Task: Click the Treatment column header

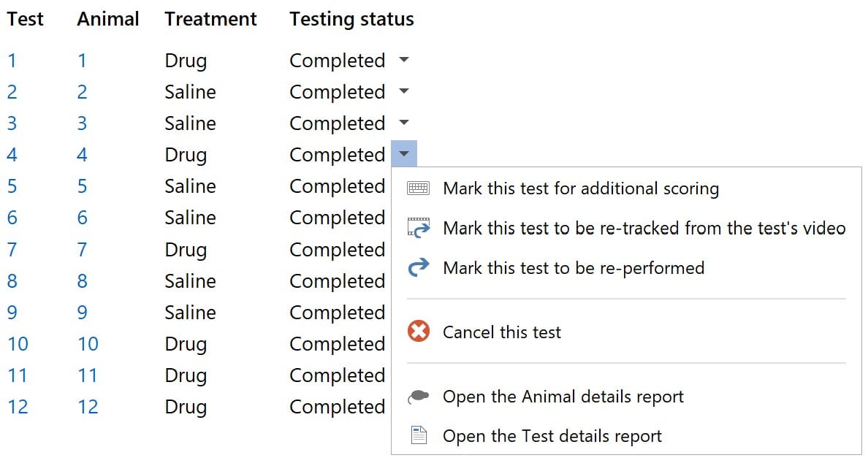Action: pyautogui.click(x=210, y=19)
